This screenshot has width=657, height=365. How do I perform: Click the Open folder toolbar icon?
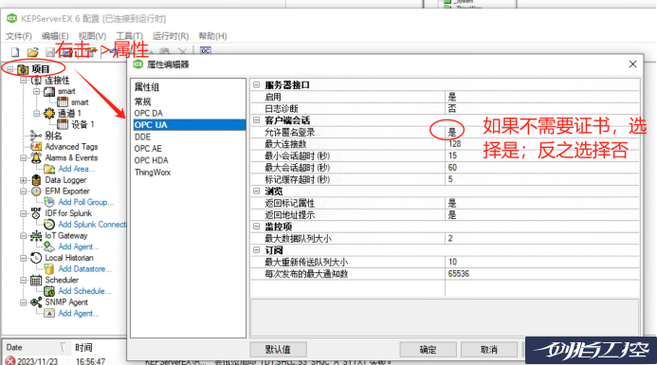coord(32,52)
